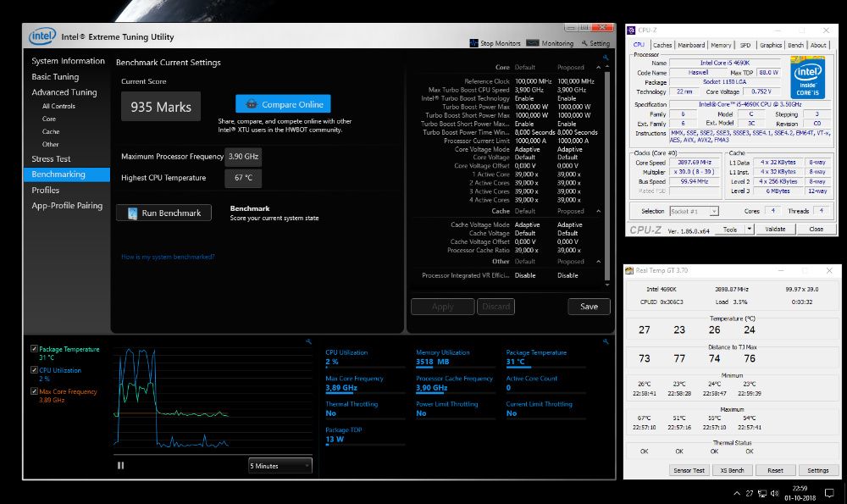847x504 pixels.
Task: Switch to the Graphics tab in CPU-Z
Action: click(771, 46)
